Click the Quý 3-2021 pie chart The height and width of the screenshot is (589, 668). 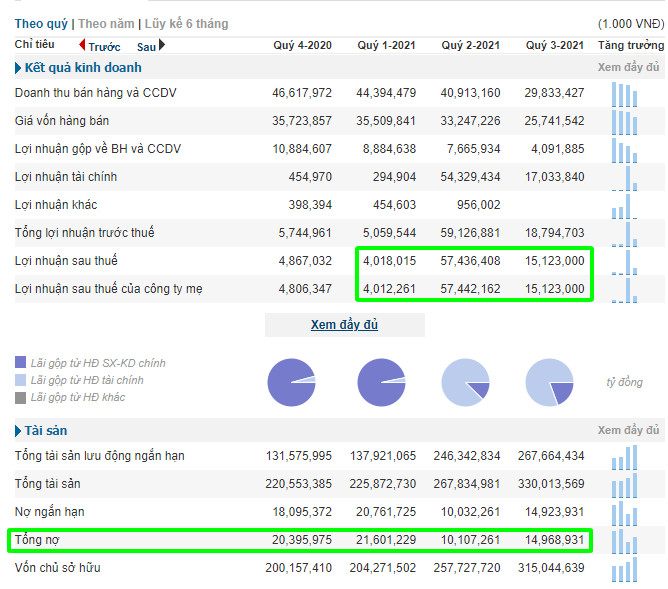pyautogui.click(x=550, y=382)
